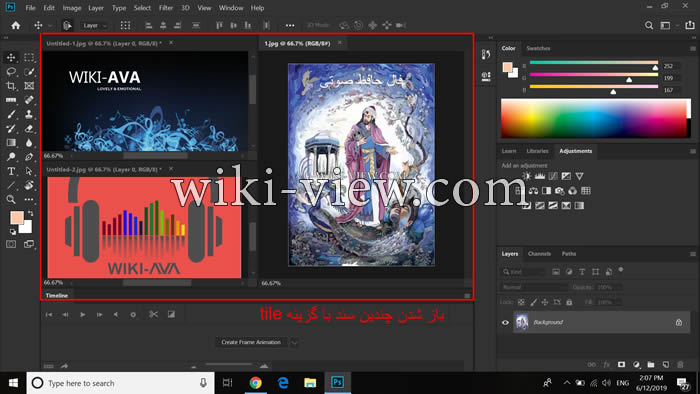700x394 pixels.
Task: Open the Timeline panel menu
Action: pyautogui.click(x=467, y=295)
